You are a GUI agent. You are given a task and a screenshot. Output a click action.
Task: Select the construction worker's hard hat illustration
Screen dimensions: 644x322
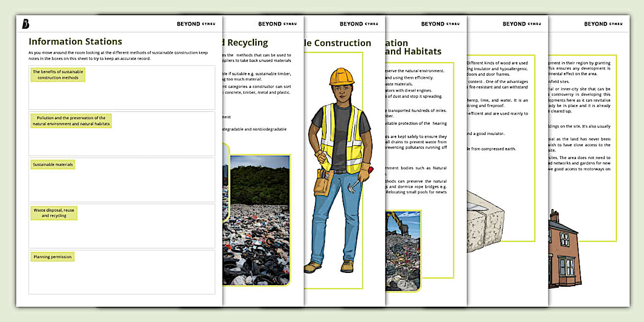(x=341, y=77)
